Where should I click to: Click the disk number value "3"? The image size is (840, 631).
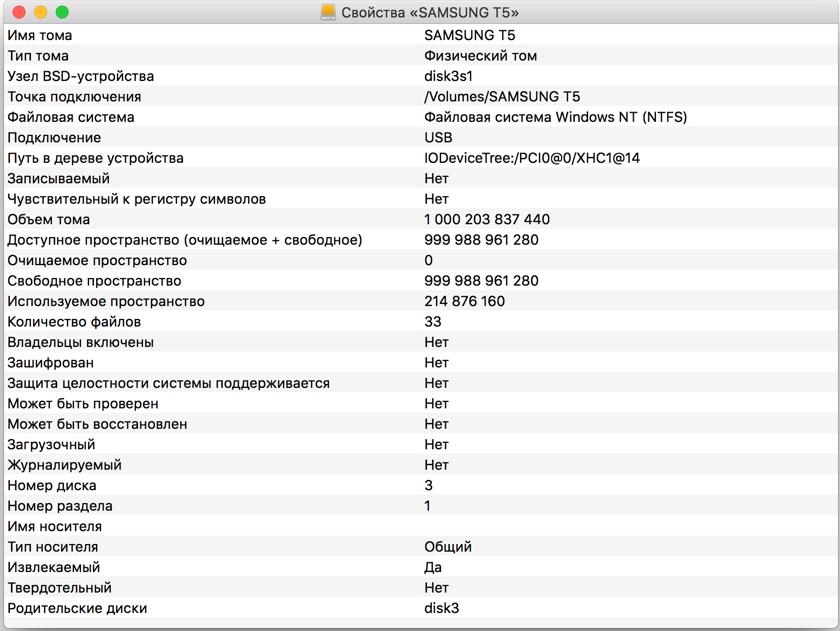point(429,486)
